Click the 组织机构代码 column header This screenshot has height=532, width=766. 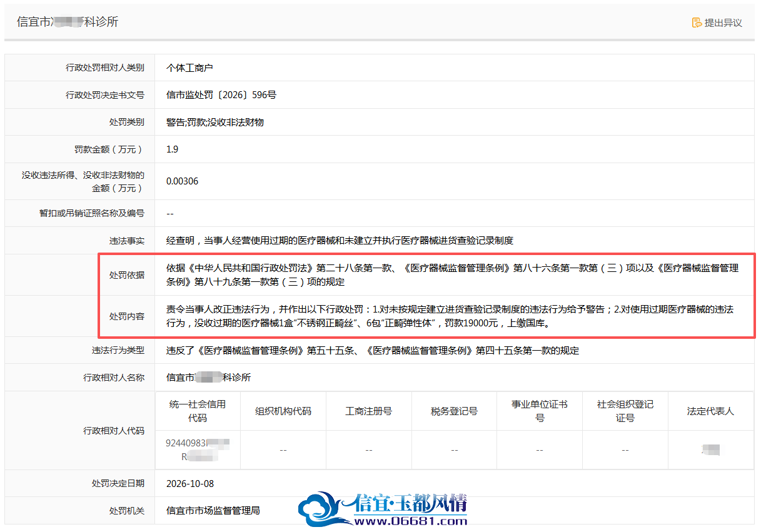[x=283, y=411]
